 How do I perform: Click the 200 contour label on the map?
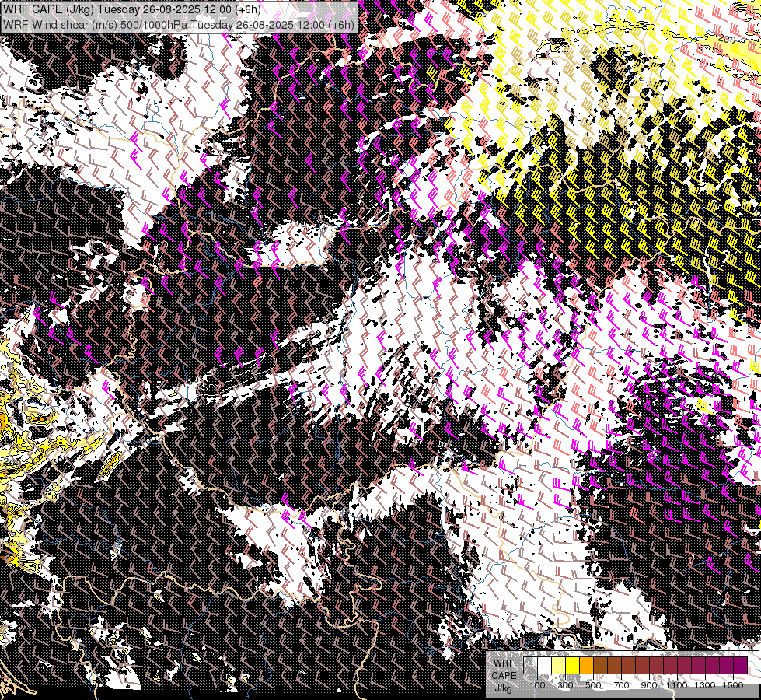pos(727,40)
